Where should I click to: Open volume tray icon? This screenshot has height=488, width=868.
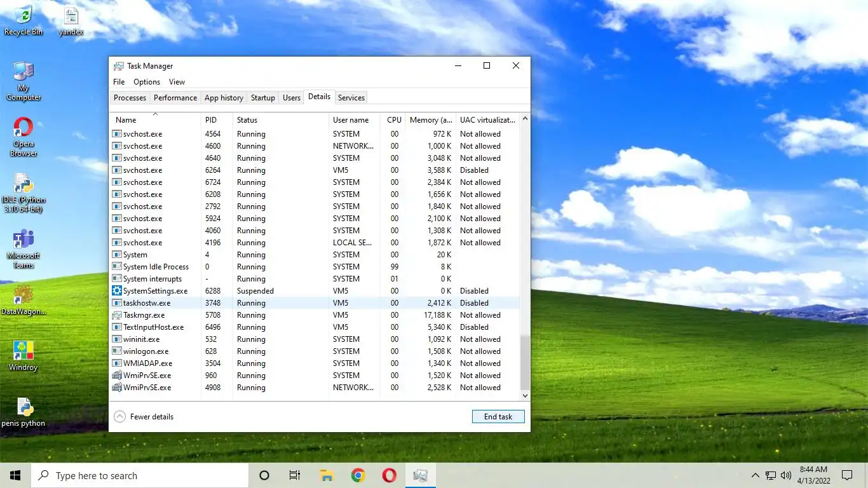(786, 475)
